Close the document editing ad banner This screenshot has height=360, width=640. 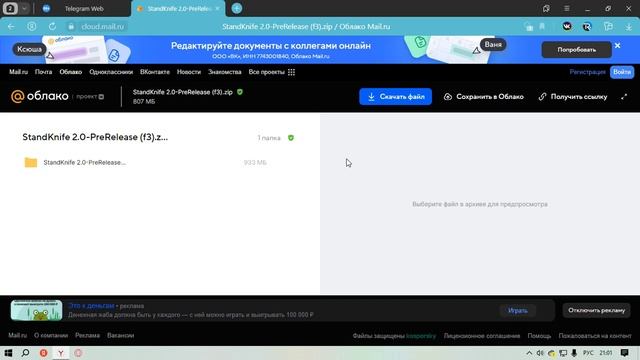618,46
